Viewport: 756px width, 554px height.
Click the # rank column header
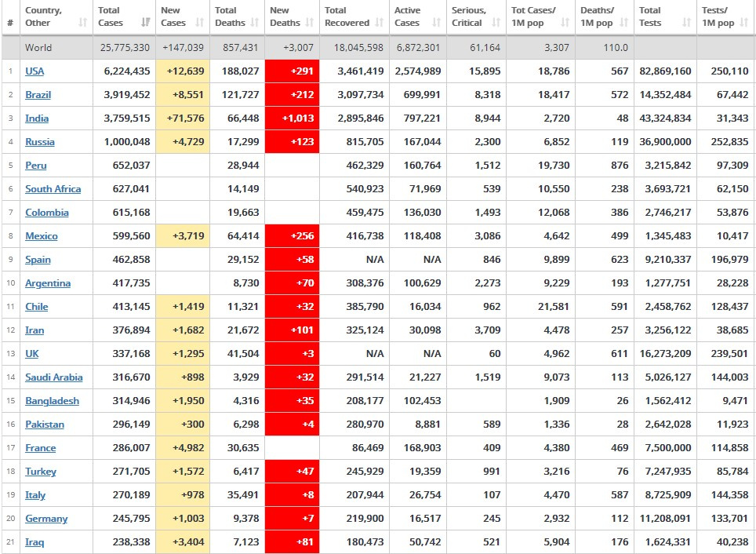10,23
